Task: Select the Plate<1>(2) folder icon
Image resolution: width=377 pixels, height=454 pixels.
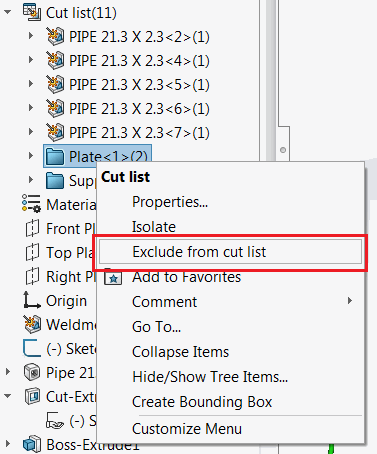Action: pos(55,157)
